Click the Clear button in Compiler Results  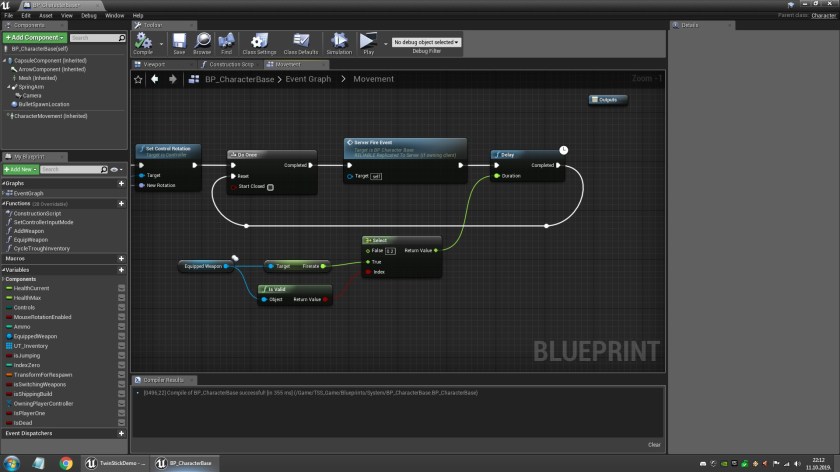tap(654, 445)
